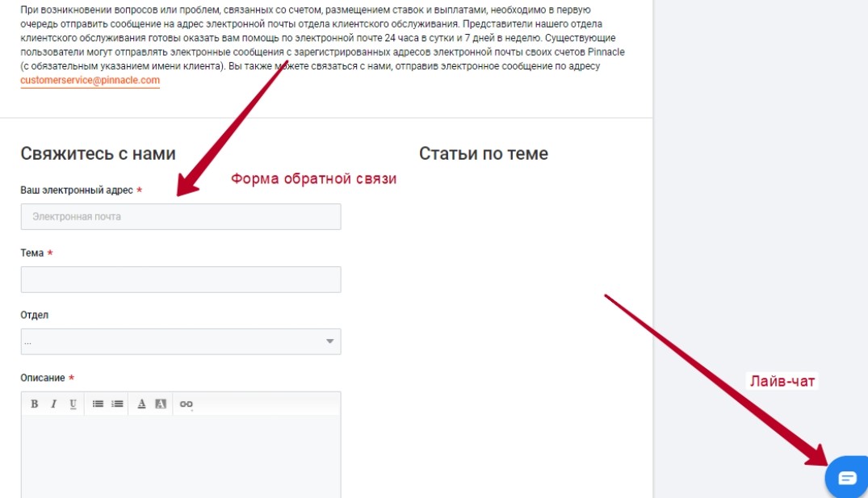Click the Форма обратной связи label
Image resolution: width=868 pixels, height=498 pixels.
coord(314,178)
